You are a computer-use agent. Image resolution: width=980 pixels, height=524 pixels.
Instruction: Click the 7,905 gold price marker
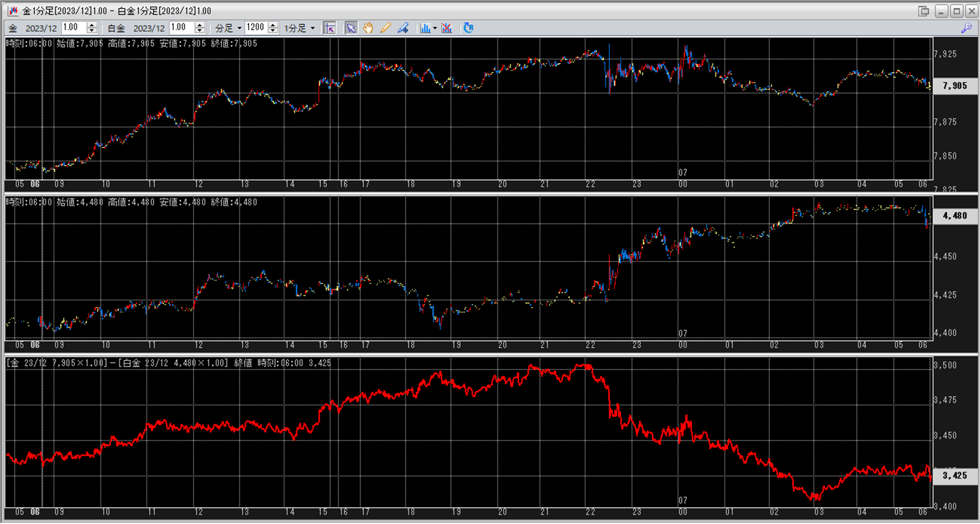click(954, 86)
